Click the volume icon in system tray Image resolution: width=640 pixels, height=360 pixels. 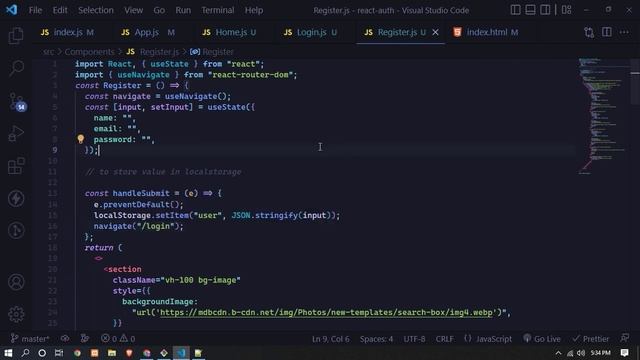pos(581,353)
